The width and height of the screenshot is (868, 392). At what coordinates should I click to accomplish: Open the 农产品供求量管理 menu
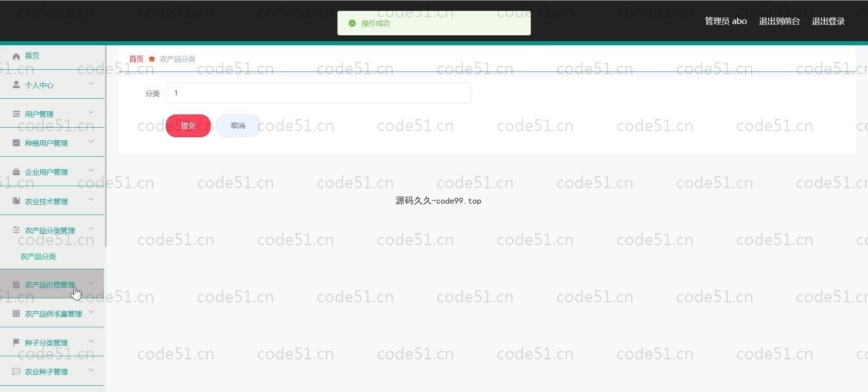coord(52,313)
